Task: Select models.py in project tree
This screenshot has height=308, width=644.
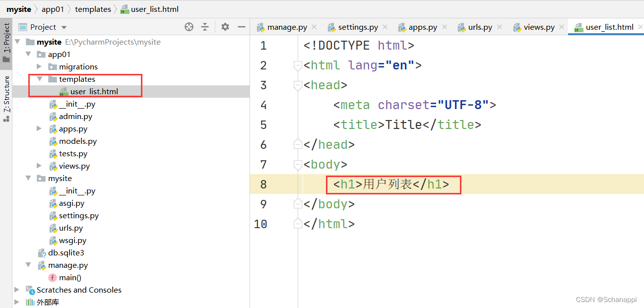Action: coord(77,141)
